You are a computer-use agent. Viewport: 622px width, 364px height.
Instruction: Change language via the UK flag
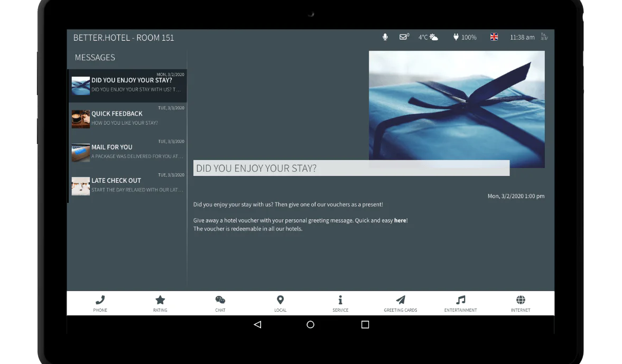[x=494, y=37]
